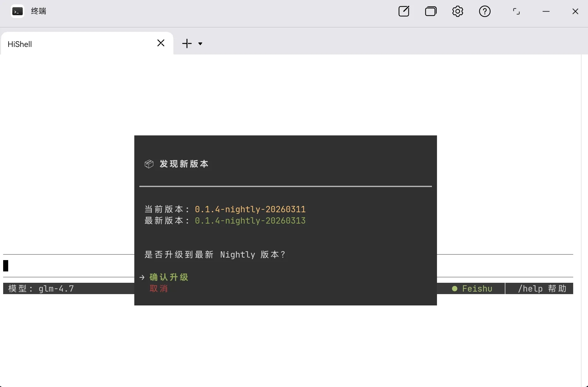Toggle the fullscreen corners icon
The width and height of the screenshot is (588, 387).
(x=516, y=11)
